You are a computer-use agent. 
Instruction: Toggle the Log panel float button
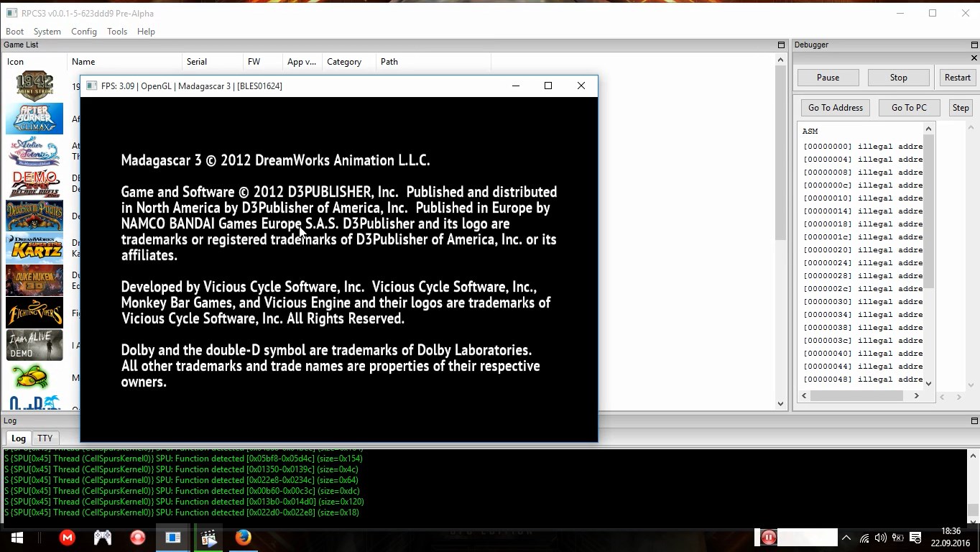[974, 420]
